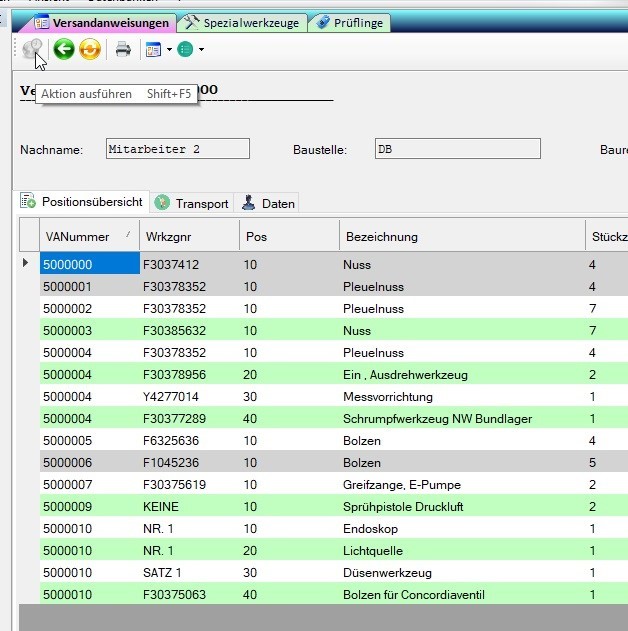Open the Spezialwerkzeuge tab

point(243,23)
